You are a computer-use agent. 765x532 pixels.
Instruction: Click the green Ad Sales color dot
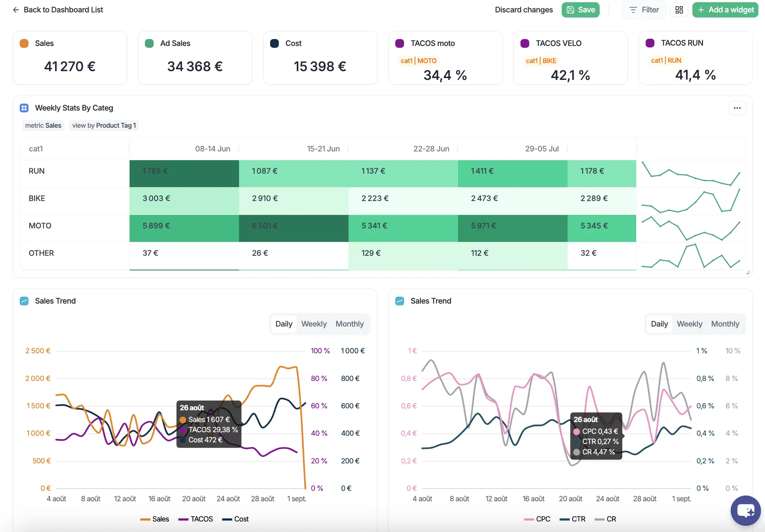[149, 43]
